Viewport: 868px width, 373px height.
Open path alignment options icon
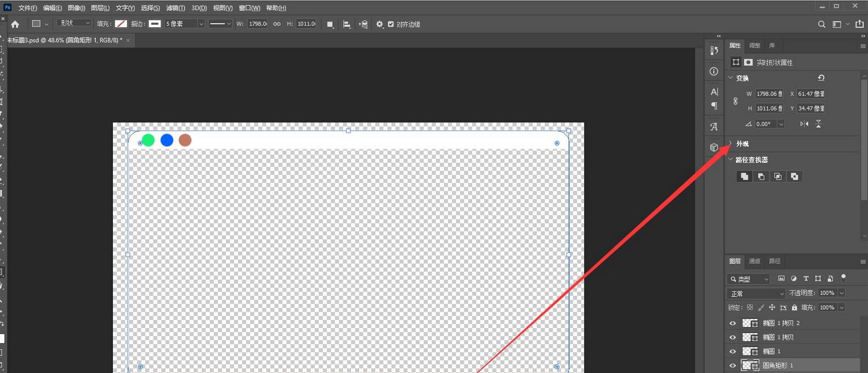coord(347,24)
